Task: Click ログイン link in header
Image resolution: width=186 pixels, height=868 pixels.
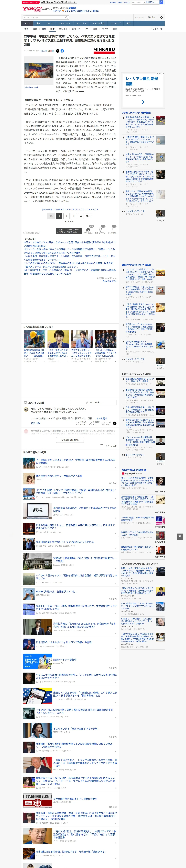Action: (x=57, y=11)
